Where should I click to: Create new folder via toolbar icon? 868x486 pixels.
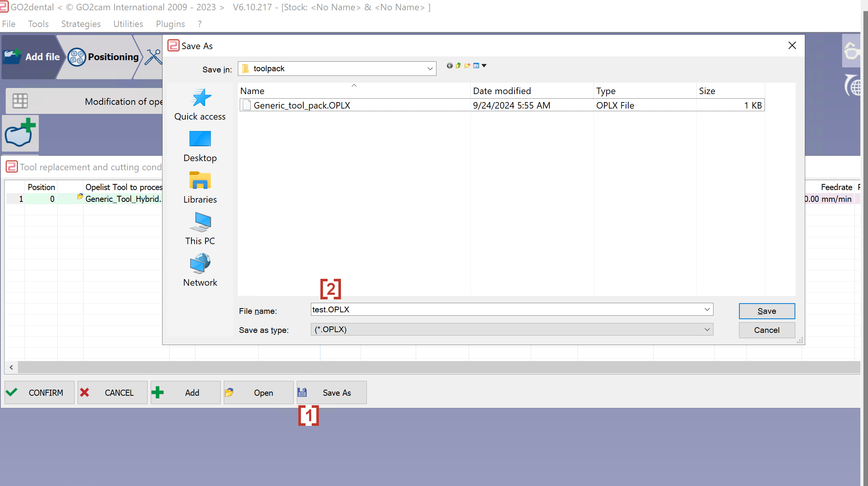467,66
